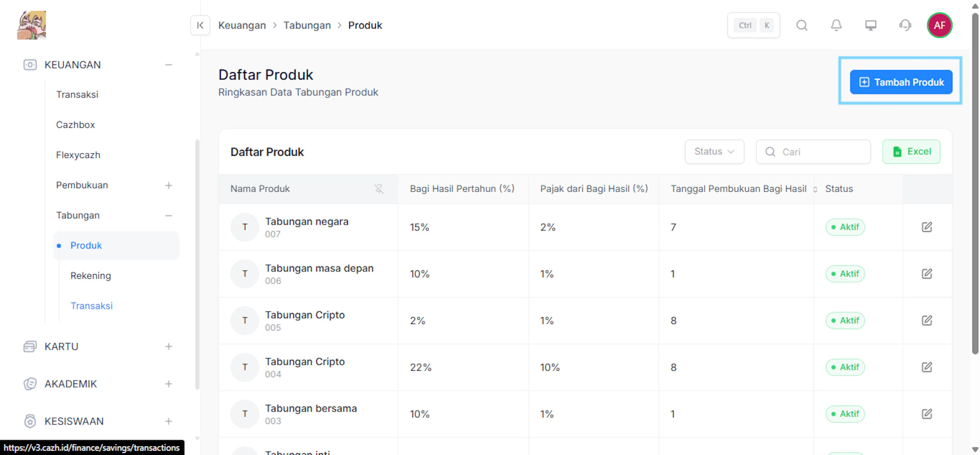The width and height of the screenshot is (980, 455).
Task: Open the search magnifier icon in header
Action: (802, 25)
